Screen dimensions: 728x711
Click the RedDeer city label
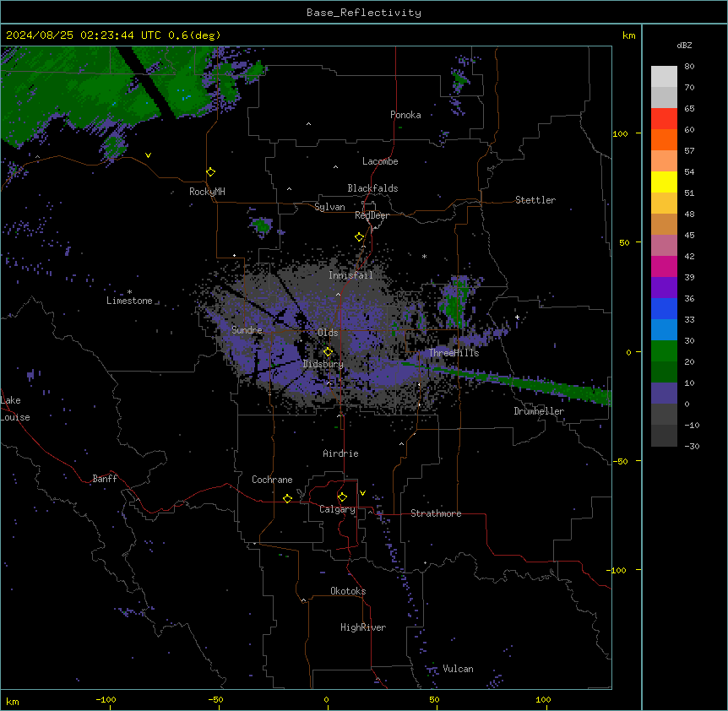coord(372,214)
